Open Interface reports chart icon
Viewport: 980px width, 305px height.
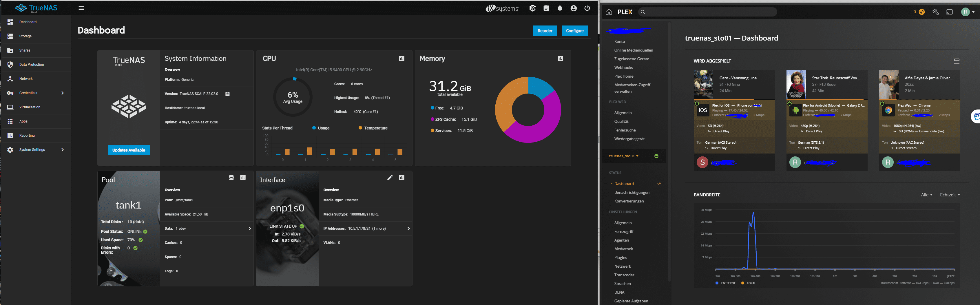point(402,178)
